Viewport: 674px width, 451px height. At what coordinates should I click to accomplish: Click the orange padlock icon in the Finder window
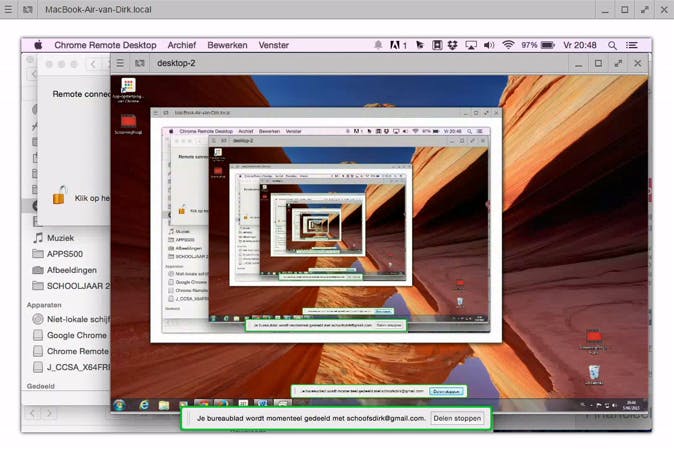[x=59, y=195]
